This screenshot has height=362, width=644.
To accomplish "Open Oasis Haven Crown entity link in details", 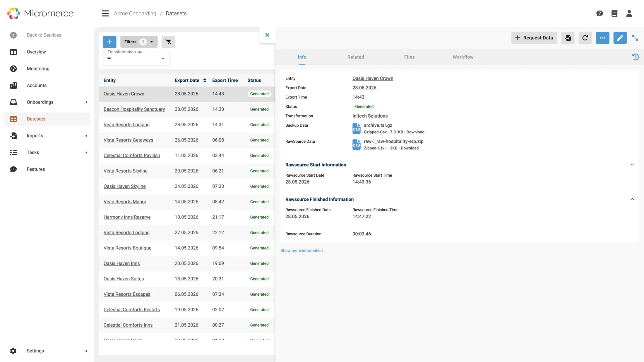I will point(373,78).
